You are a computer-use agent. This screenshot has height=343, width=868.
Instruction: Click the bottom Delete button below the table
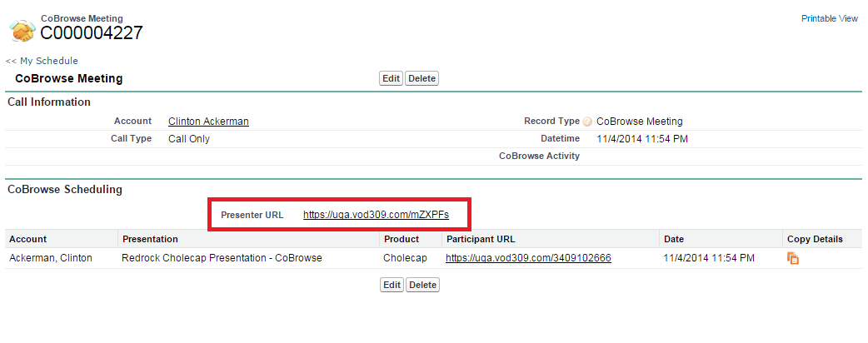coord(422,285)
